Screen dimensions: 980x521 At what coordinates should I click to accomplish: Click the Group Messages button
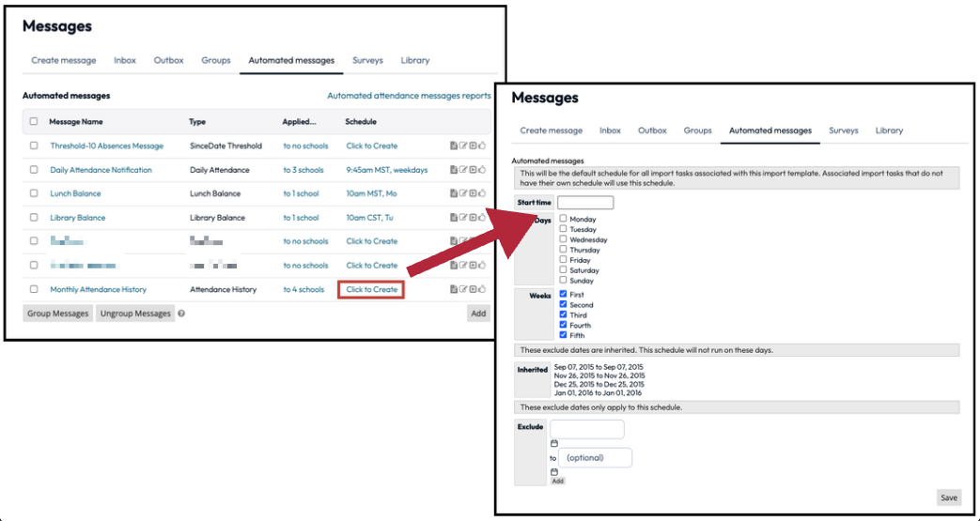(57, 314)
